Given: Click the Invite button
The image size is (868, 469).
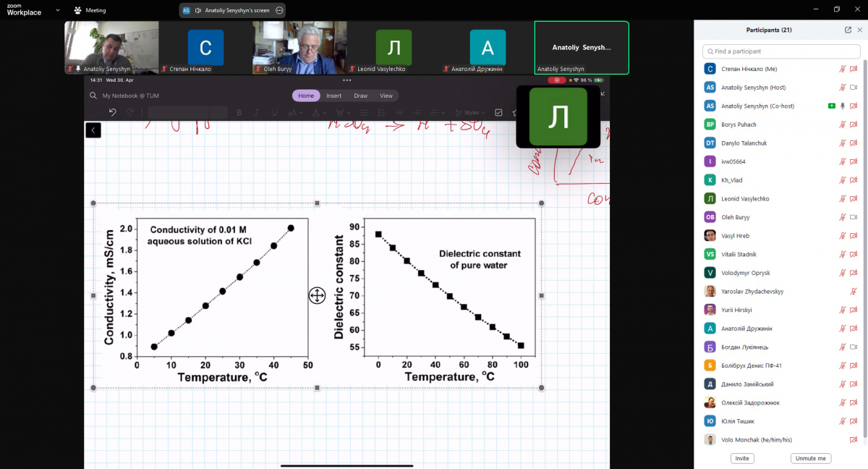Looking at the screenshot, I should 741,458.
